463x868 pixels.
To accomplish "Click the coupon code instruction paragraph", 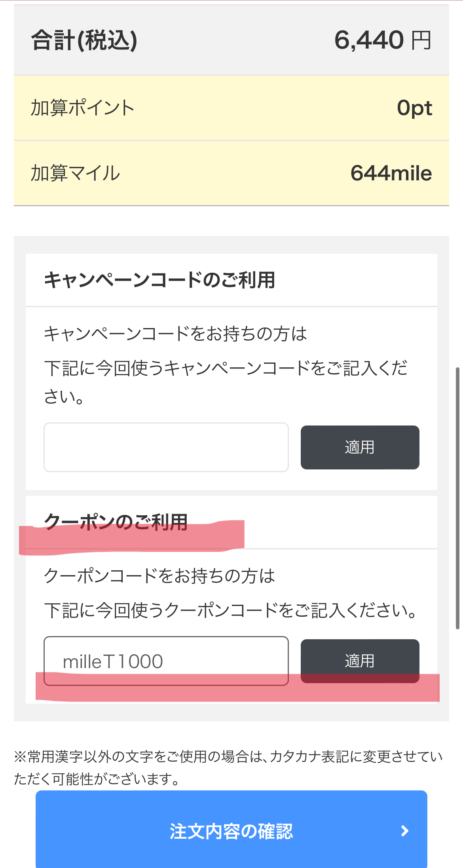I will coord(230,593).
